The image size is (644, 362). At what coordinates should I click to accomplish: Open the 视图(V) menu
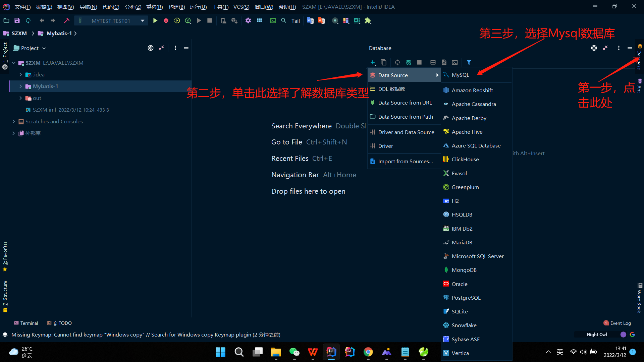[x=65, y=7]
